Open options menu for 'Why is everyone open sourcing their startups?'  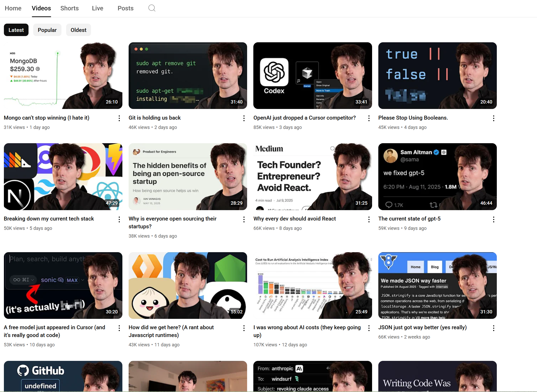[244, 219]
